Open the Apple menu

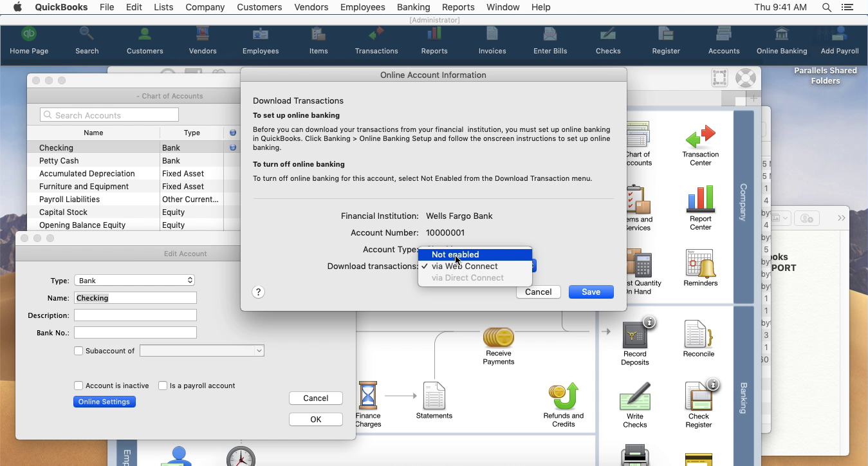point(17,7)
